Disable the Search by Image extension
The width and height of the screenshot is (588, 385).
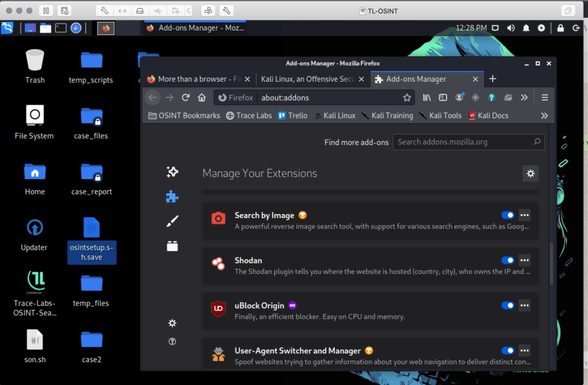click(x=508, y=215)
